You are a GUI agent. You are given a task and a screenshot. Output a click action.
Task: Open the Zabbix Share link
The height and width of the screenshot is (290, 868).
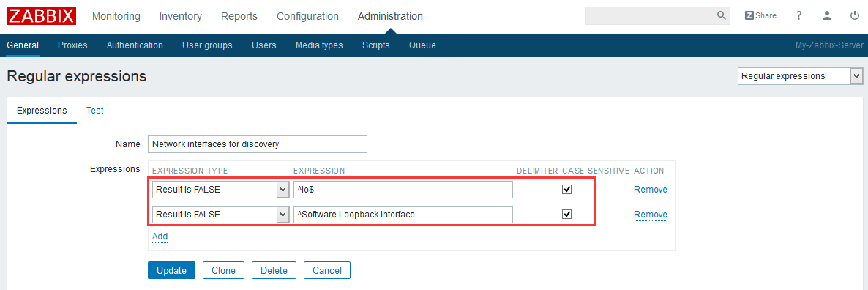[760, 15]
